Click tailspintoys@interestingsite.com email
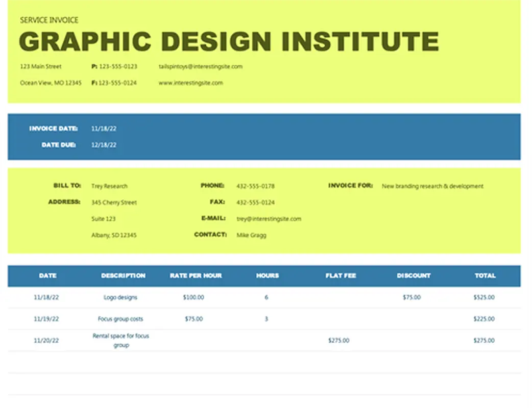The image size is (532, 408). click(201, 66)
